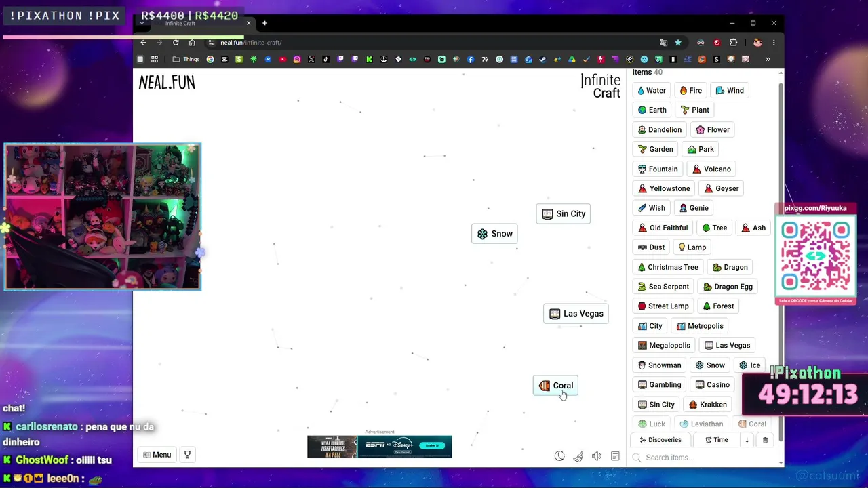
Task: Clear the canvas with the broom icon
Action: pyautogui.click(x=578, y=456)
